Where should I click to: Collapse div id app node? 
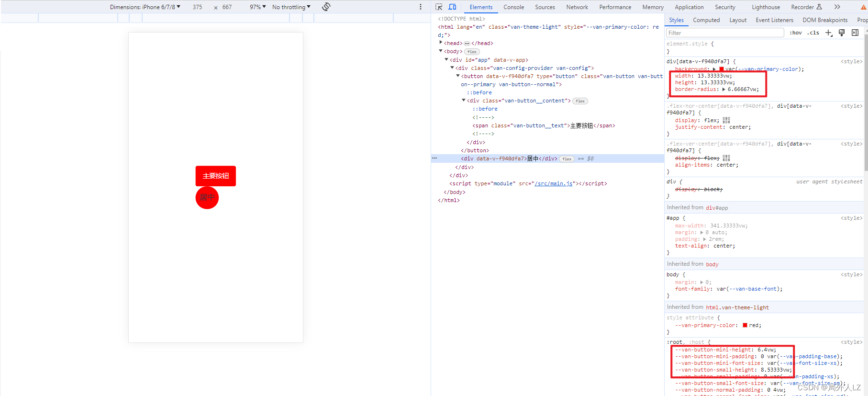(446, 59)
